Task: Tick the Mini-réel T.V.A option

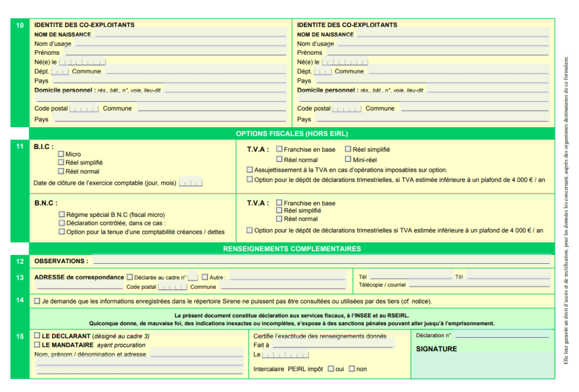Action: (348, 159)
